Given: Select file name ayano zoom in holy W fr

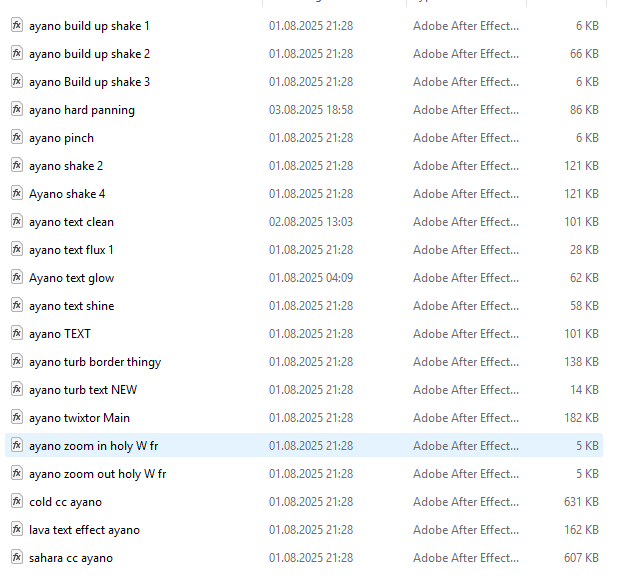Looking at the screenshot, I should tap(94, 447).
